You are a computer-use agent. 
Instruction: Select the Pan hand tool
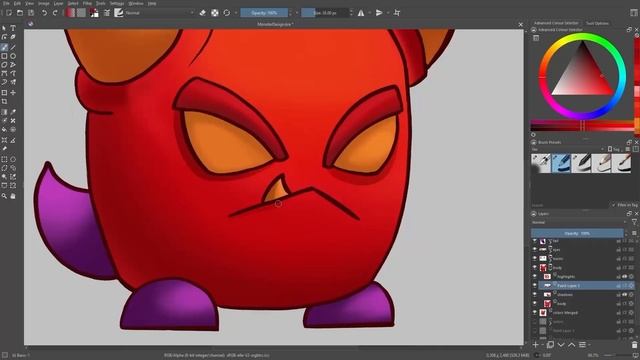click(x=13, y=196)
